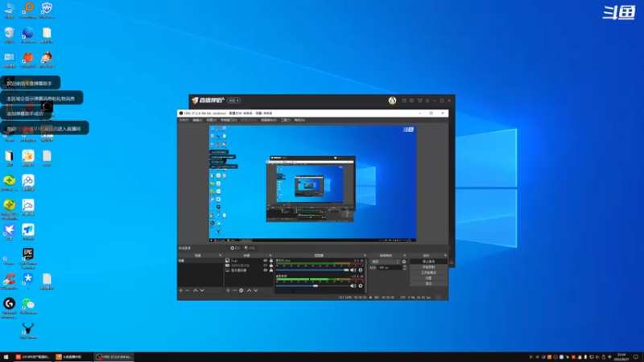Viewport: 644px width, 362px height.
Task: Click the OBS preview canvas
Action: [x=312, y=183]
